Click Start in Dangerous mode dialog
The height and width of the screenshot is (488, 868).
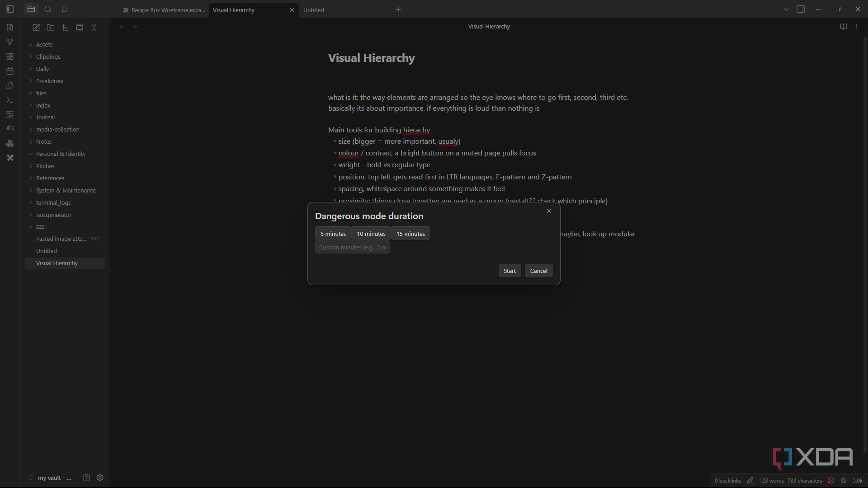[x=509, y=271]
